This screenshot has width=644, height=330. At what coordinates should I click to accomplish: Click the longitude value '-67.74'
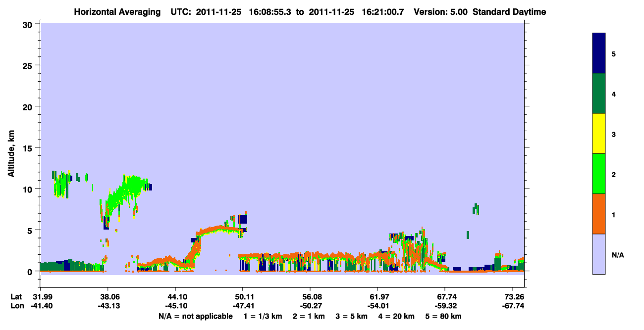tap(512, 306)
